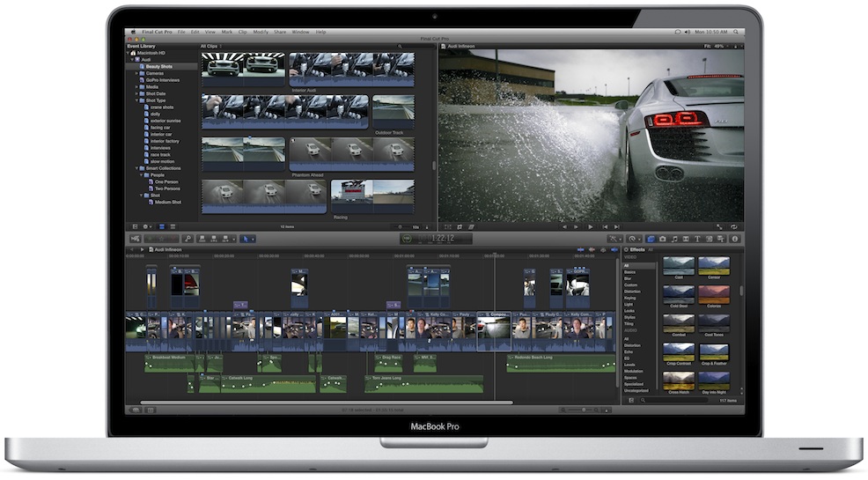This screenshot has height=480, width=868.
Task: Select the Beauty Shots collection
Action: (x=159, y=66)
